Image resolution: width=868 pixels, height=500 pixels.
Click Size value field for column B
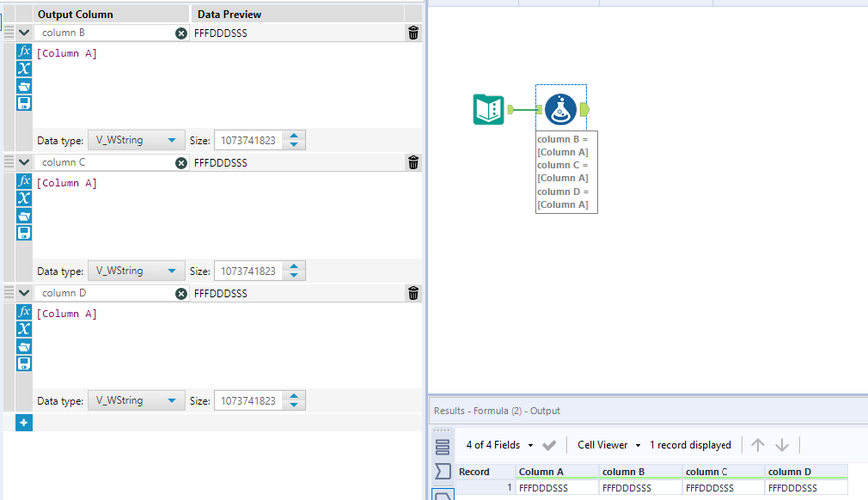(x=248, y=140)
